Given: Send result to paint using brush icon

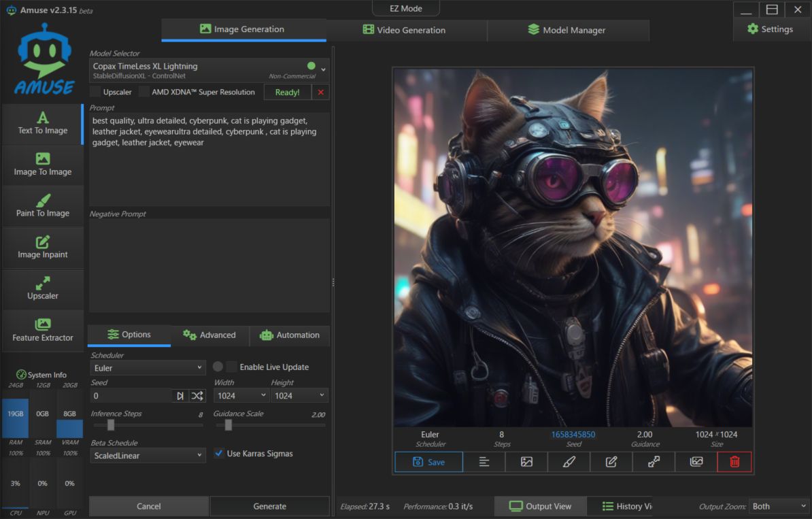Looking at the screenshot, I should click(x=569, y=462).
